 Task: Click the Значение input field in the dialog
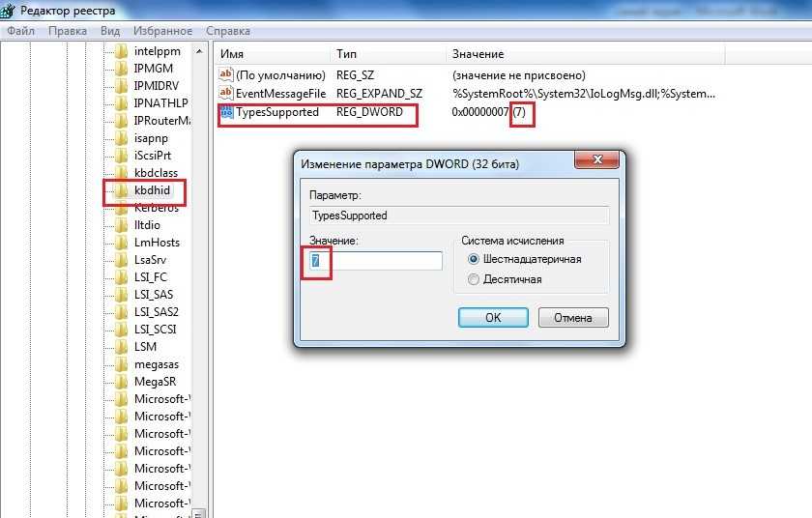pos(376,261)
